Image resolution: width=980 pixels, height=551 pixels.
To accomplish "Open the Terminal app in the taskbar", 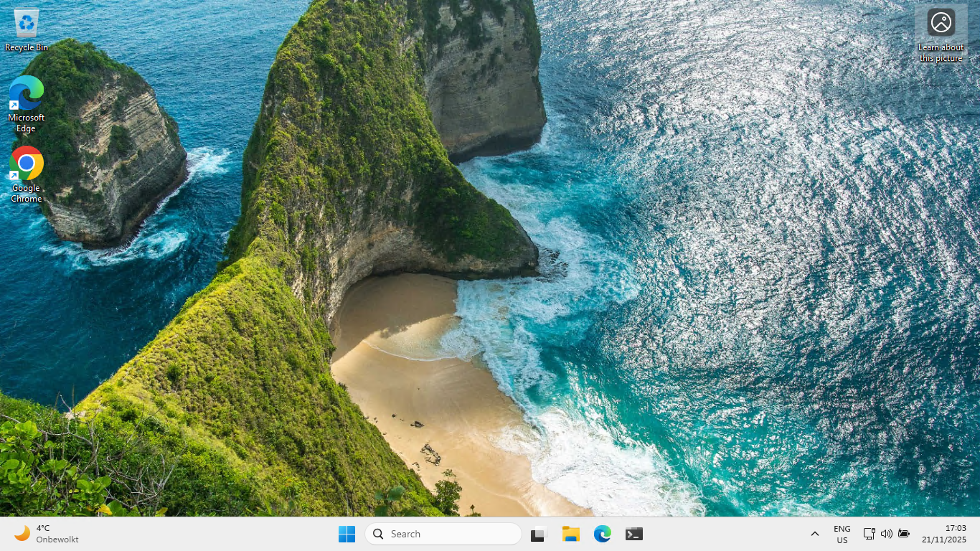I will 633,534.
